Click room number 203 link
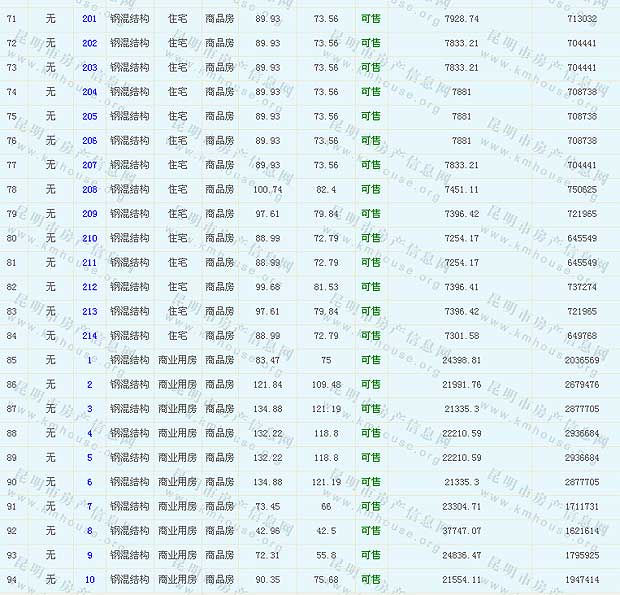The image size is (620, 595). (x=89, y=68)
